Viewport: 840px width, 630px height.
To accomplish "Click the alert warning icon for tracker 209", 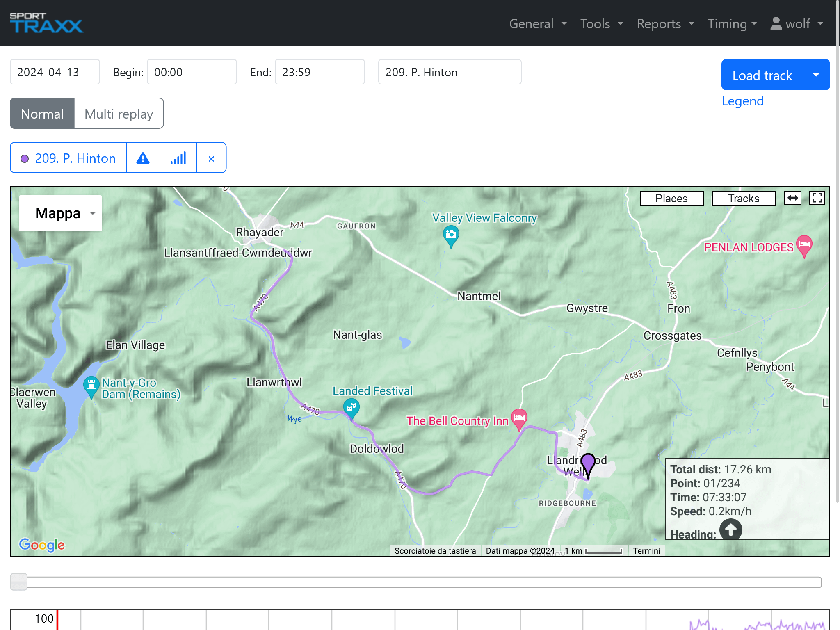I will pos(143,157).
